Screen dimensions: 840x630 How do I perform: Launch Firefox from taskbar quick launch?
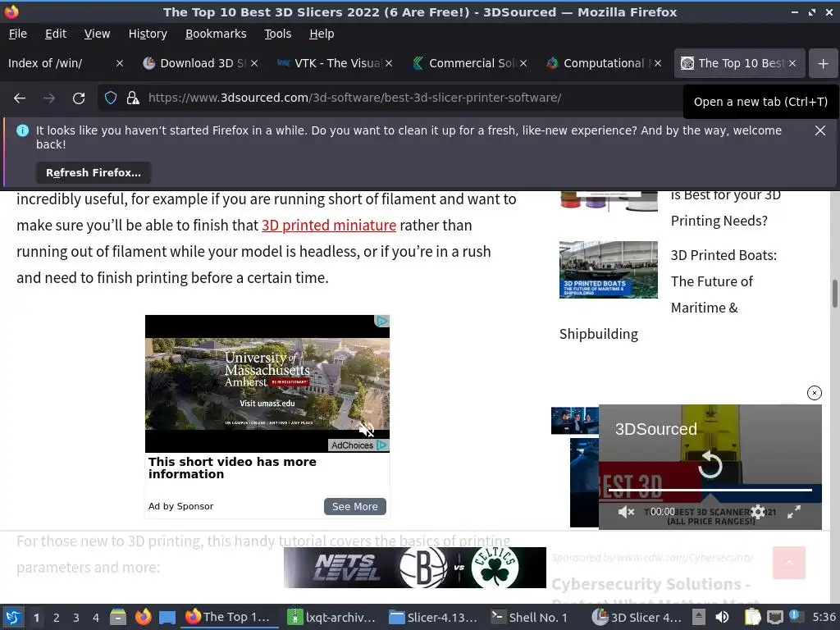tap(143, 617)
